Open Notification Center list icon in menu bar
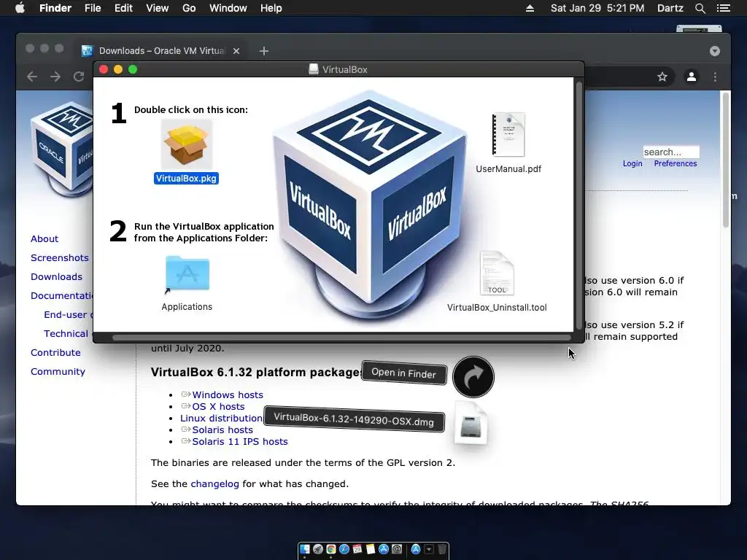Image resolution: width=747 pixels, height=560 pixels. pyautogui.click(x=724, y=8)
